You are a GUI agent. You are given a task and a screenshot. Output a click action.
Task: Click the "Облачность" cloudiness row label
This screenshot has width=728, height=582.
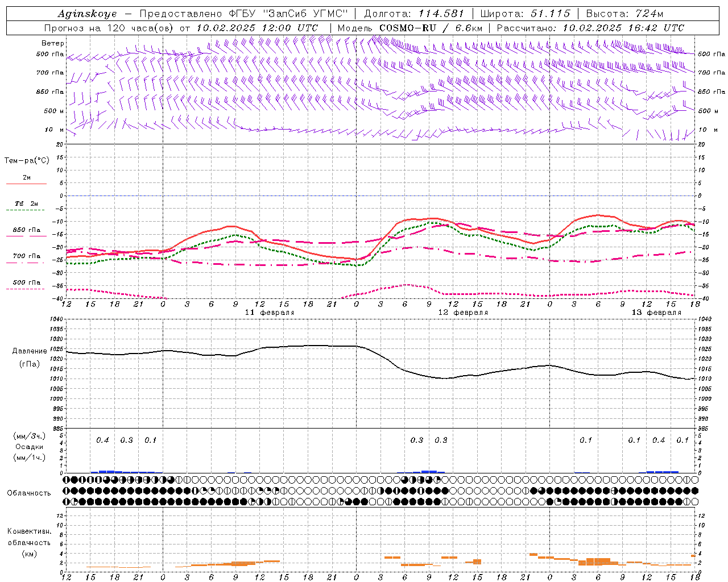click(x=29, y=493)
